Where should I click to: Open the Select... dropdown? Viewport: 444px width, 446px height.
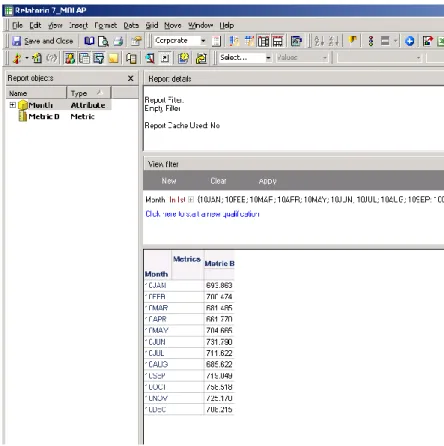[x=268, y=58]
